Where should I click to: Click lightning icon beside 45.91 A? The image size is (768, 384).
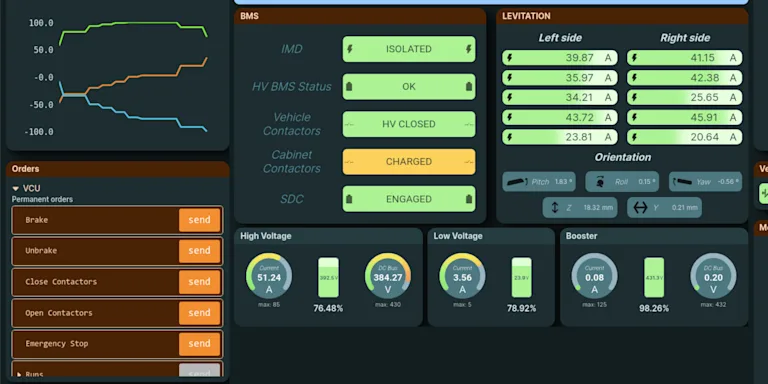point(634,118)
